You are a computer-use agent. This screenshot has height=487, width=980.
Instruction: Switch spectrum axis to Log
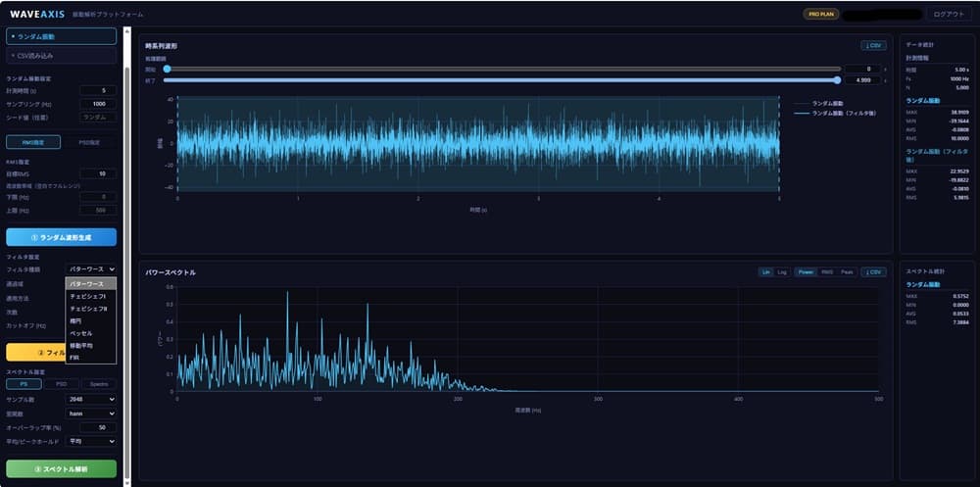click(x=782, y=272)
